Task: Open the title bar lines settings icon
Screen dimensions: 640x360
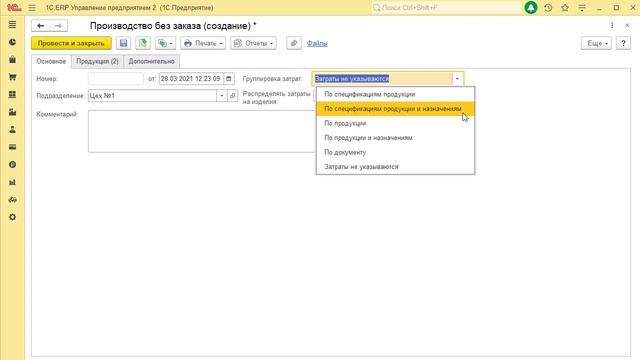Action: pyautogui.click(x=582, y=8)
